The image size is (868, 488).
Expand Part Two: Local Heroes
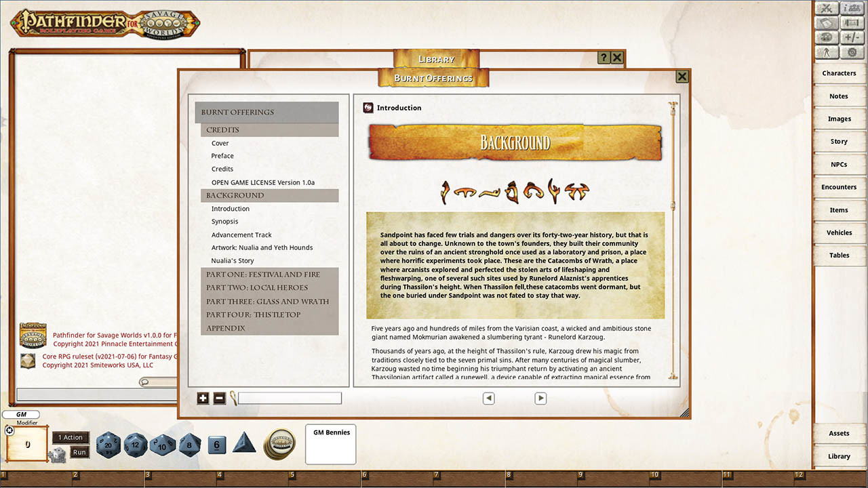(x=269, y=288)
